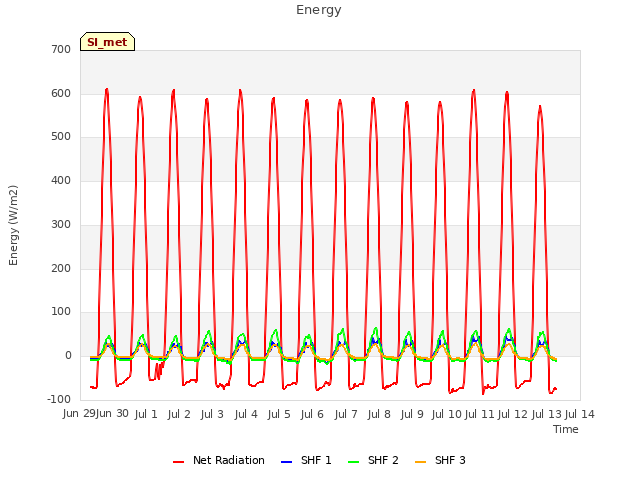Image resolution: width=640 pixels, height=480 pixels.
Task: Click the Jul 1 x-axis label
Action: pos(146,414)
